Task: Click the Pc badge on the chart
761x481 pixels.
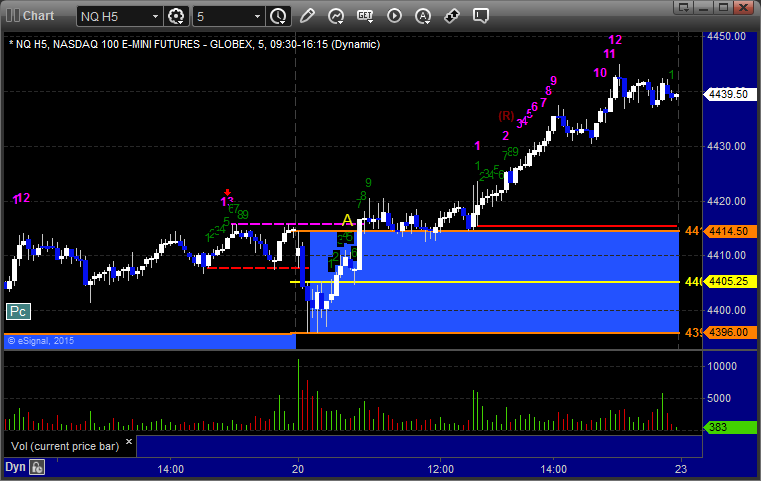Action: pyautogui.click(x=18, y=311)
